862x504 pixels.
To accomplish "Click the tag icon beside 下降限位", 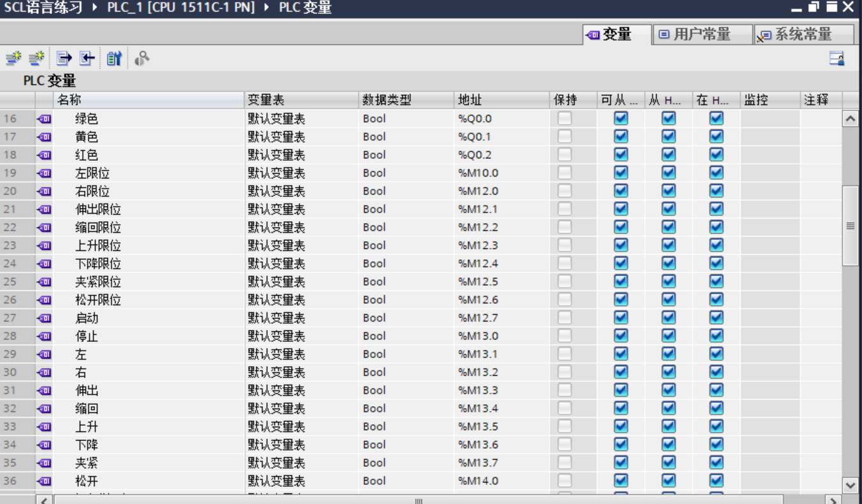I will pos(44,264).
